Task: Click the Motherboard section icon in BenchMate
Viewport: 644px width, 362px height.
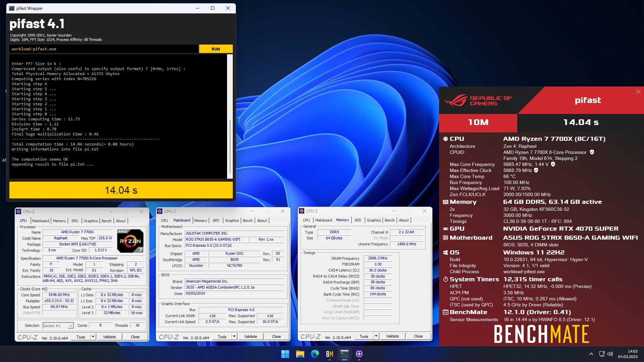Action: [x=445, y=238]
